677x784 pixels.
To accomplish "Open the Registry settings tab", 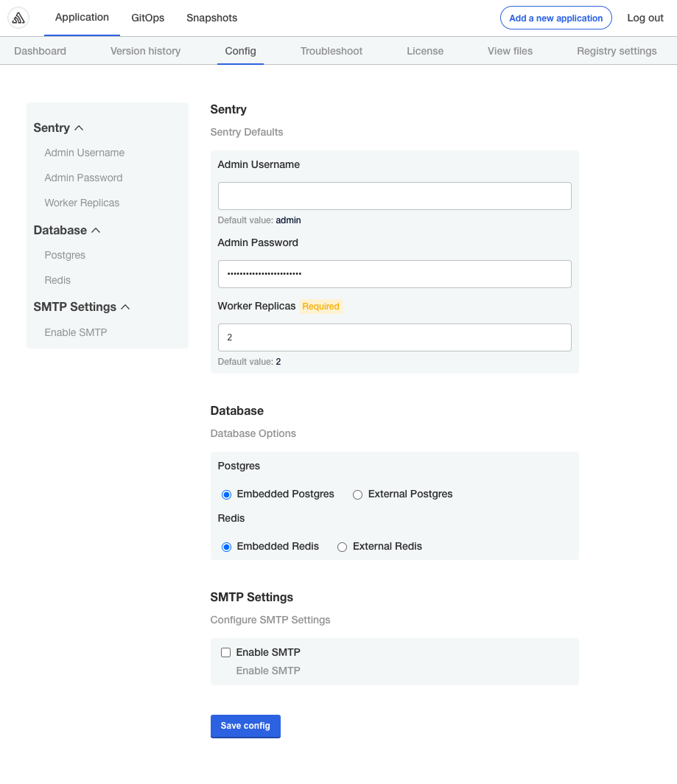I will pos(617,51).
